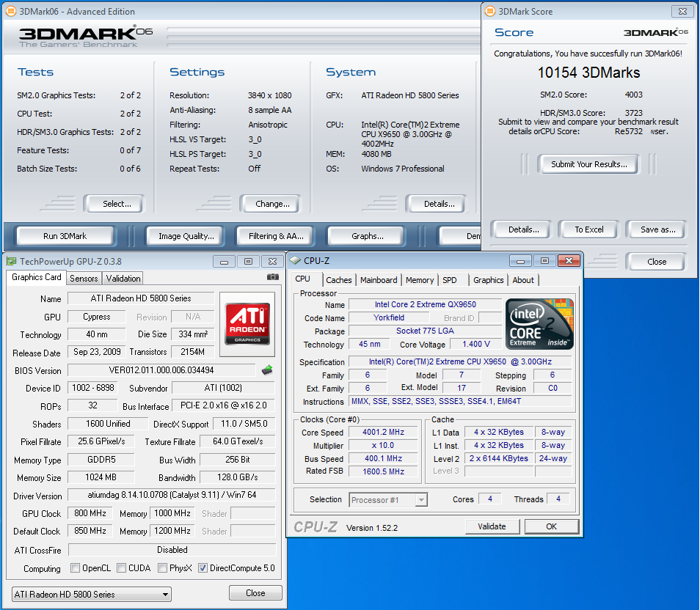Click the Driver Version field in GPU-Z
The image size is (700, 610).
tap(172, 495)
